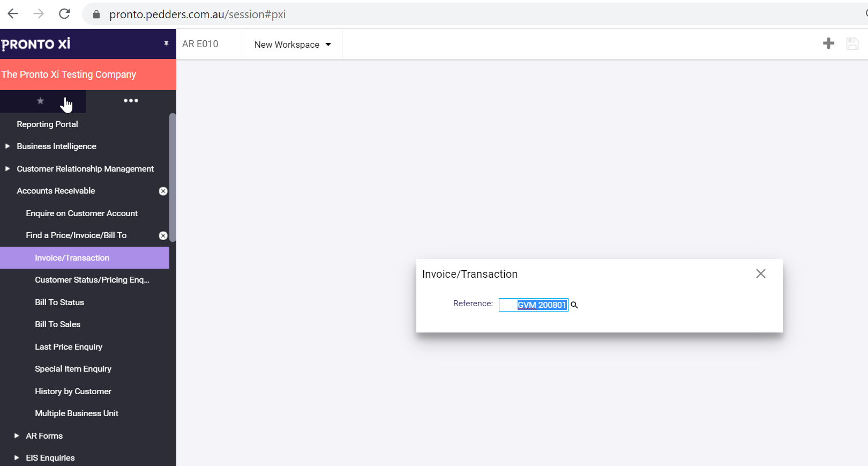Open the three-dots more menu tab
This screenshot has height=466, width=868.
click(131, 100)
